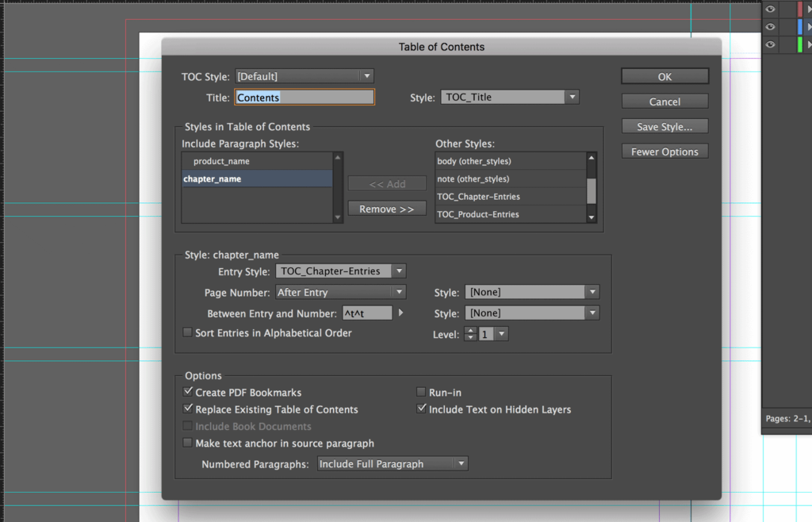Toggle visibility eye of the red layer
The width and height of the screenshot is (812, 522).
click(770, 9)
